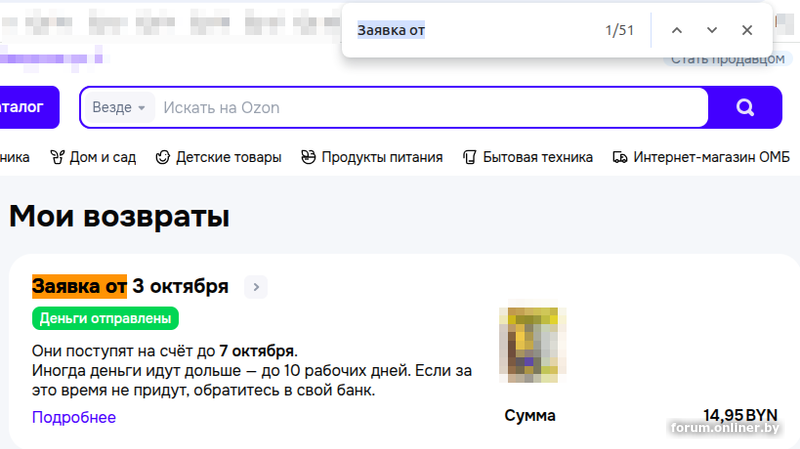Open the Каталог button
This screenshot has width=800, height=449.
(x=29, y=107)
